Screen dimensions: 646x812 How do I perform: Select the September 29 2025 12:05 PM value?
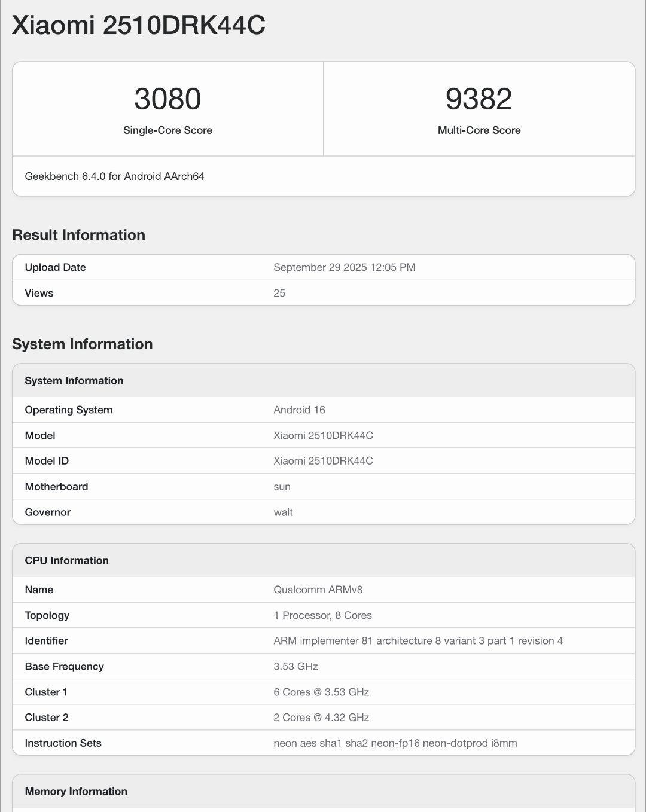point(345,267)
